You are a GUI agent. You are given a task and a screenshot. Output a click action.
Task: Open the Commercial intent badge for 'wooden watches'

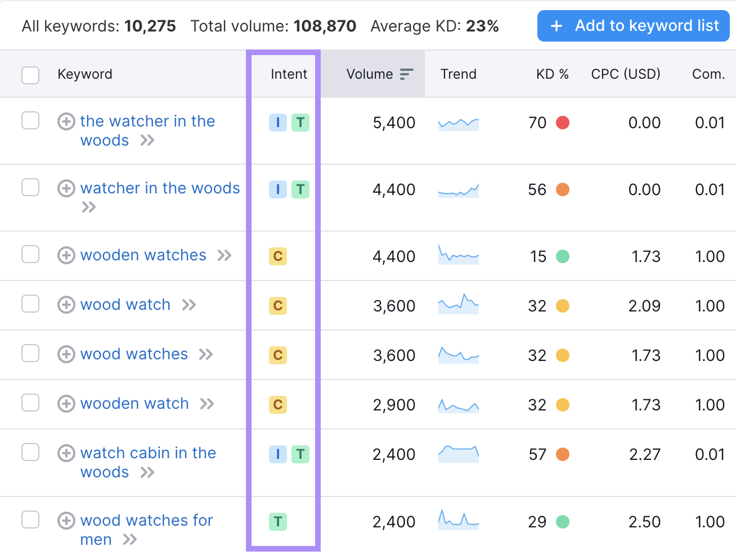pyautogui.click(x=277, y=256)
